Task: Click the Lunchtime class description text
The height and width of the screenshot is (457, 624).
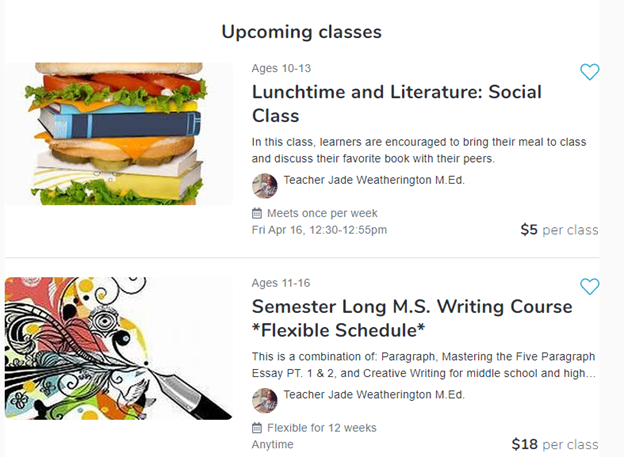Action: click(419, 150)
